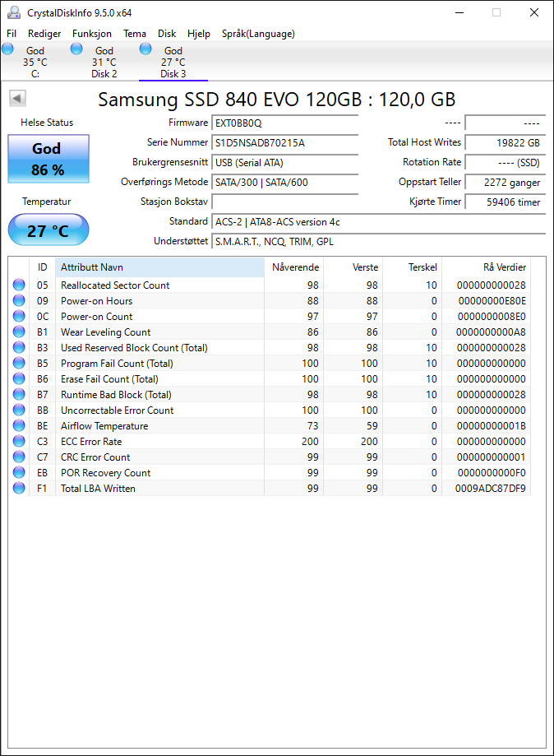
Task: Click the status orb for Uncorrectable Error Count
Action: click(x=19, y=410)
